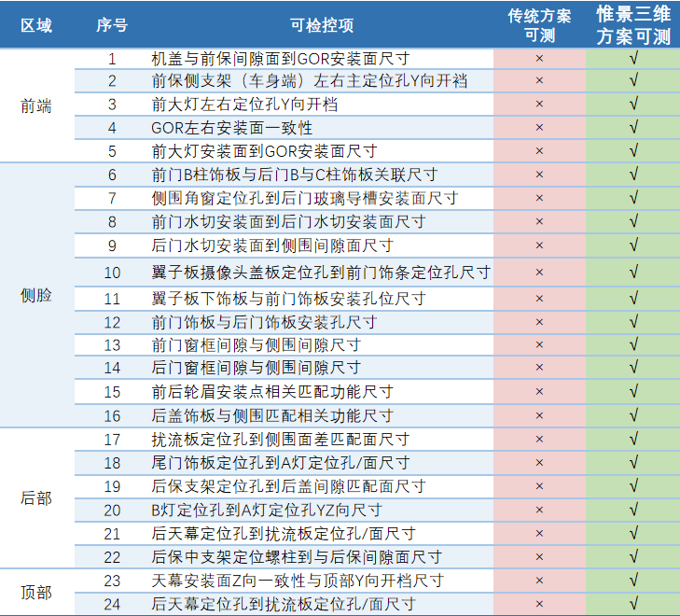The image size is (680, 616).
Task: Click sequence number '2'
Action: point(112,81)
